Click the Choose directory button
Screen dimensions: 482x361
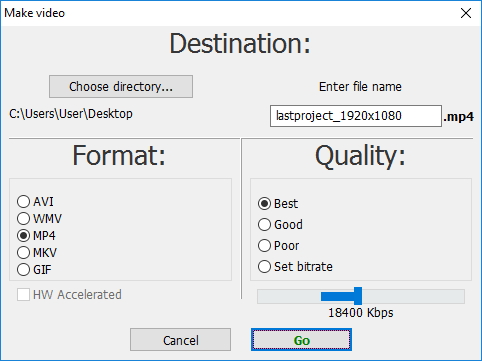(x=121, y=86)
